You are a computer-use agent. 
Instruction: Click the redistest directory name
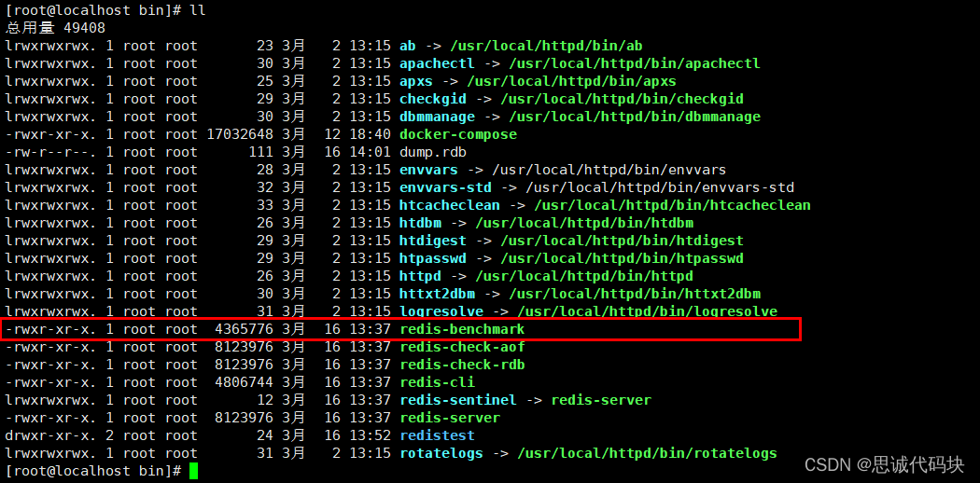click(x=437, y=435)
